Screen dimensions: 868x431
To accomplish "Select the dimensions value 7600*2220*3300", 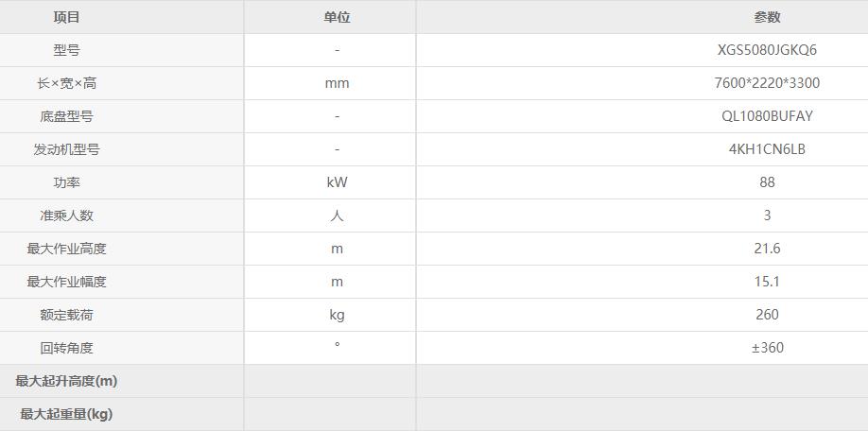I will 767,83.
